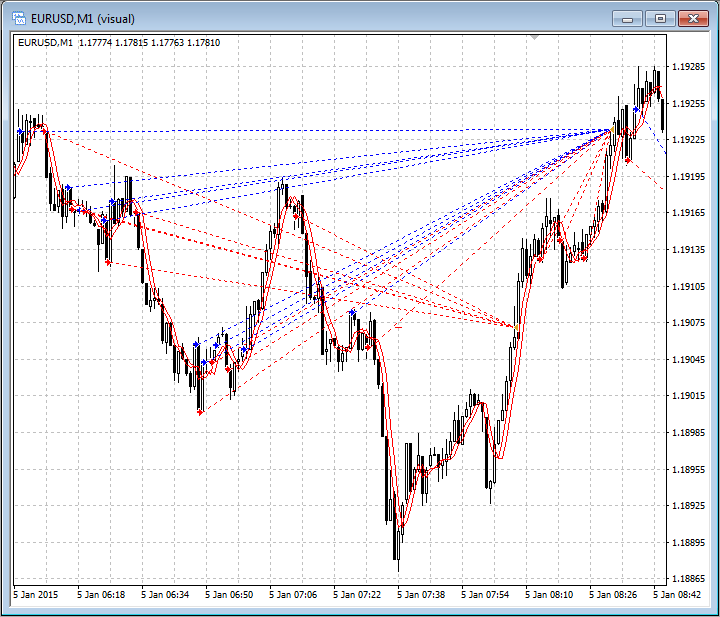Image resolution: width=720 pixels, height=617 pixels.
Task: Click price label 1.19075 on scale
Action: (x=688, y=323)
